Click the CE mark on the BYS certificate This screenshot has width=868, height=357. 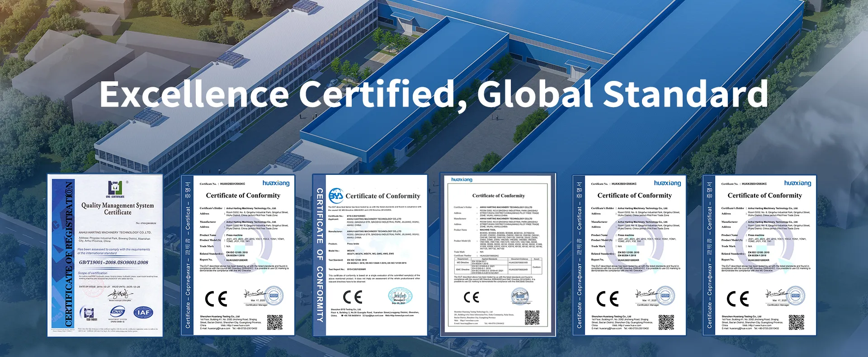(353, 297)
